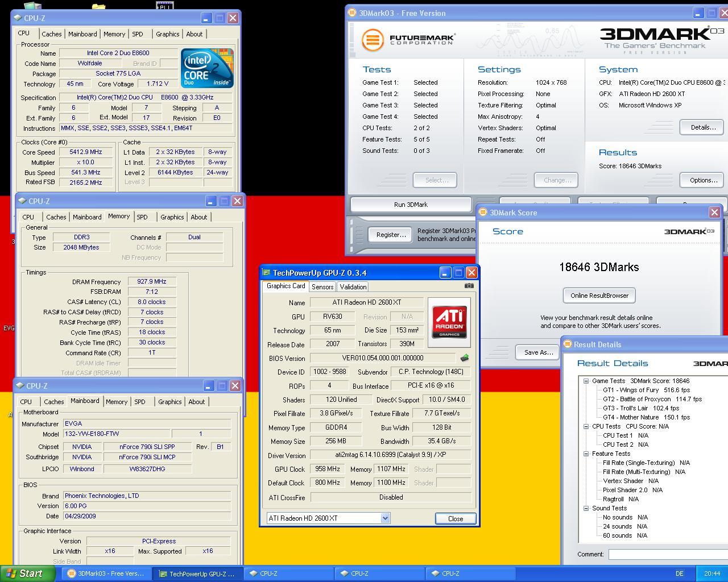728x582 pixels.
Task: Click the Comment input field
Action: [668, 554]
